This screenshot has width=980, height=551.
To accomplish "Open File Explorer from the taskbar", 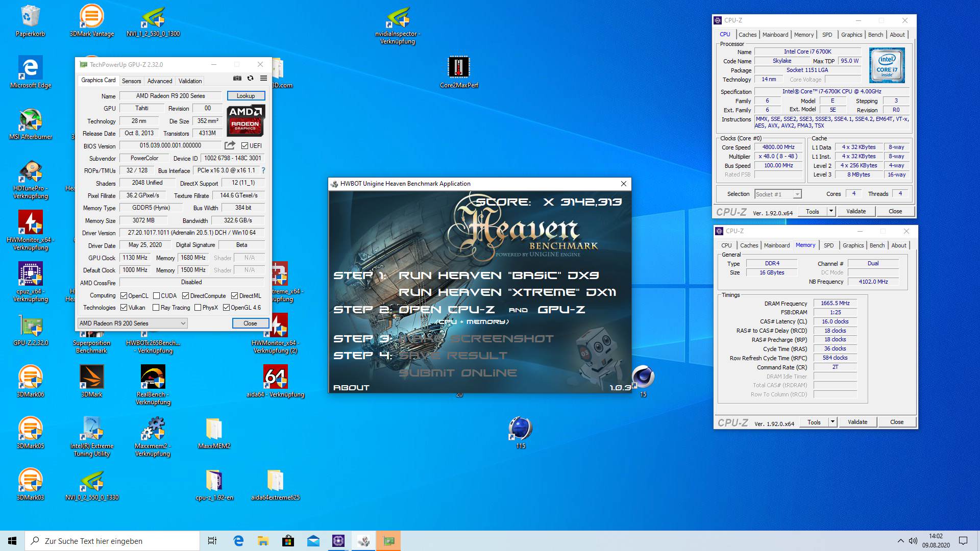I will click(x=263, y=541).
